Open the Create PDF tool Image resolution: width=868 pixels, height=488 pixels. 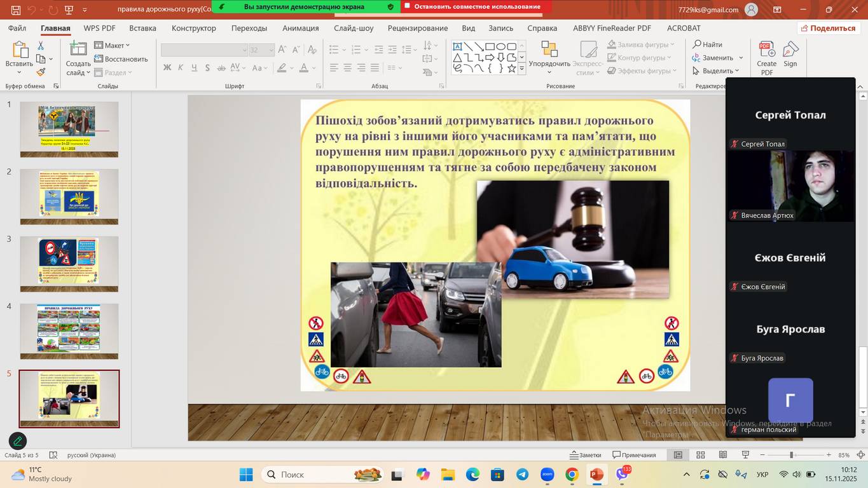pos(766,58)
